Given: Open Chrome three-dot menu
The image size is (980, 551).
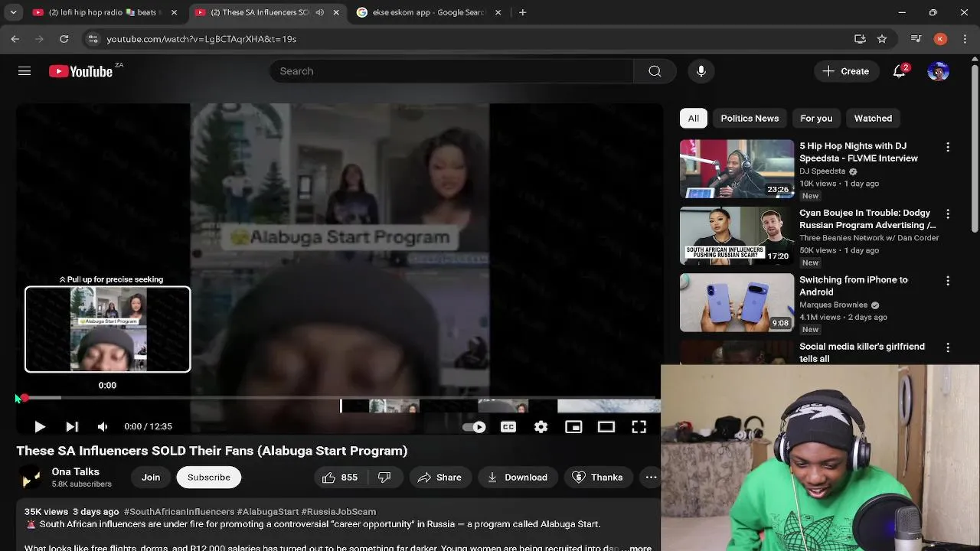Looking at the screenshot, I should click(964, 39).
